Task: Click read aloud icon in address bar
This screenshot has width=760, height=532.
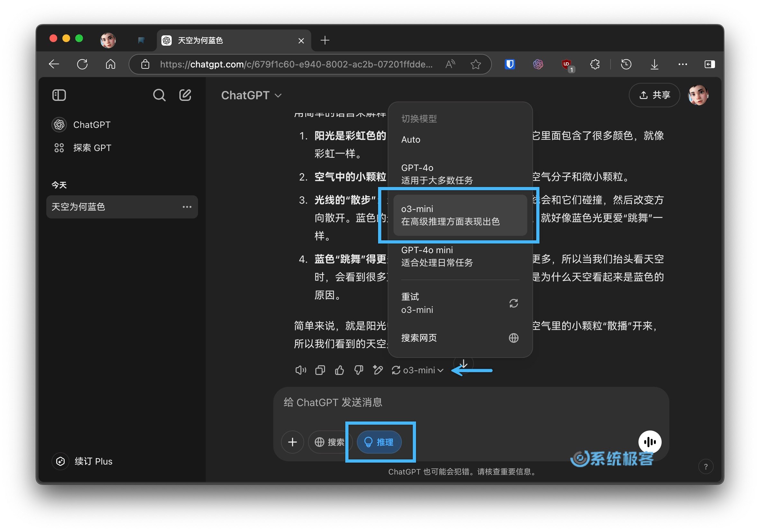Action: [x=450, y=64]
